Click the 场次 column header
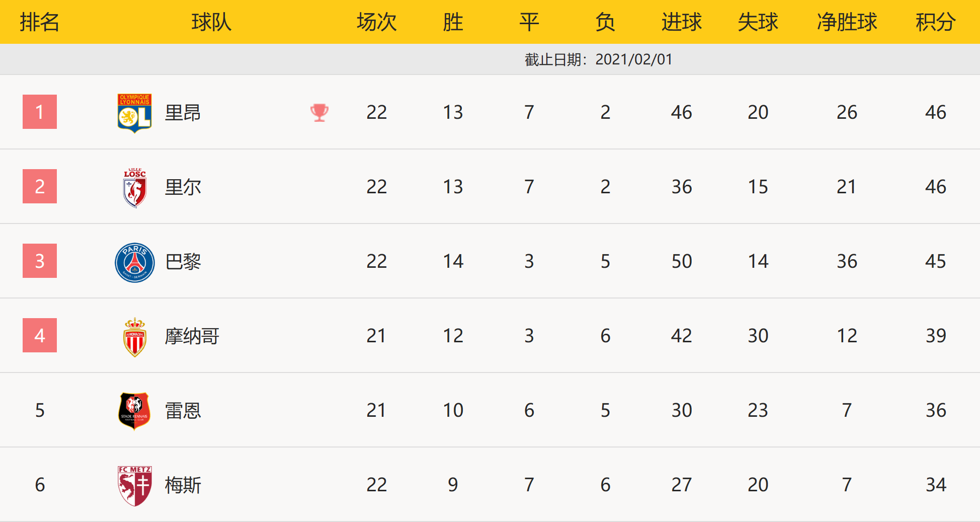The width and height of the screenshot is (980, 522). [x=376, y=22]
